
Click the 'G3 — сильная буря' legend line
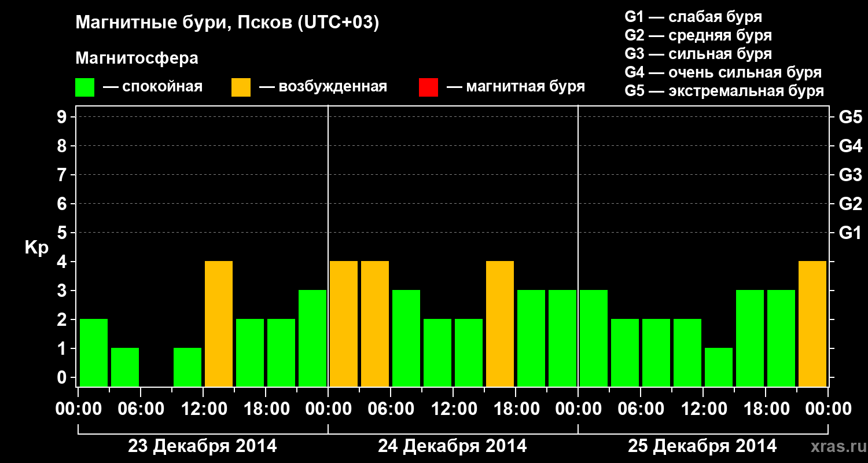[x=698, y=54]
